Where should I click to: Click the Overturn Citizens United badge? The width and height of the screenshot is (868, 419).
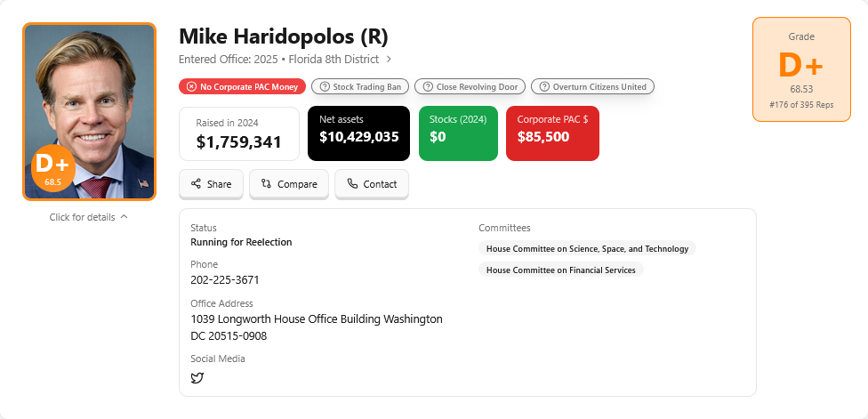pyautogui.click(x=593, y=86)
